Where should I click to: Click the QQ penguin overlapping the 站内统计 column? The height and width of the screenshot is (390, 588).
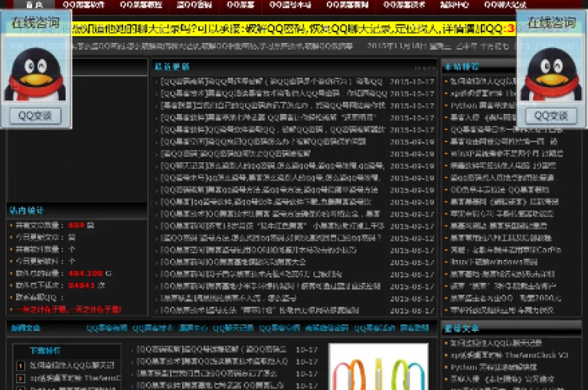pos(35,74)
